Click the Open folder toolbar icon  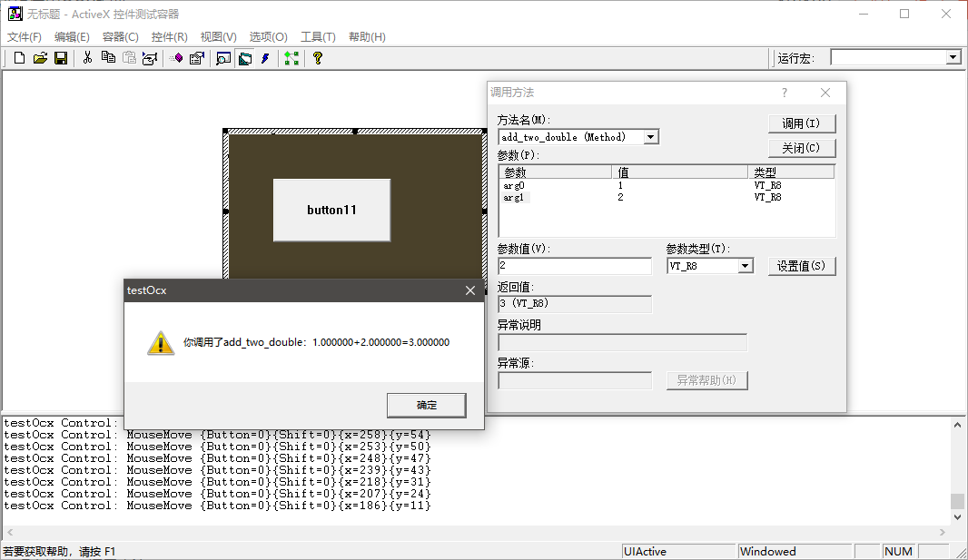pos(40,58)
